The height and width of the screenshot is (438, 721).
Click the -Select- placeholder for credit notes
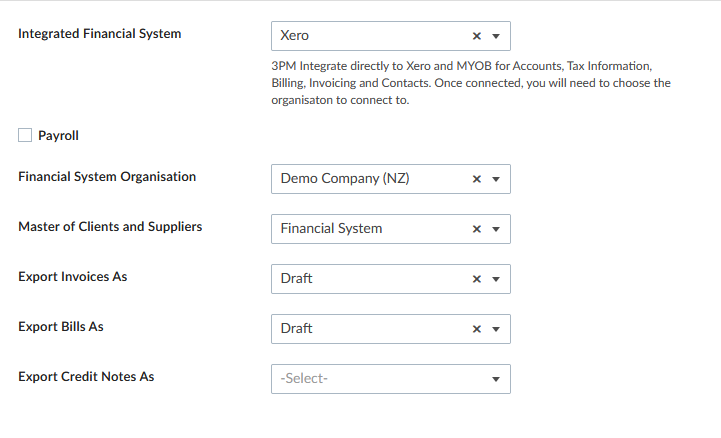(x=304, y=378)
